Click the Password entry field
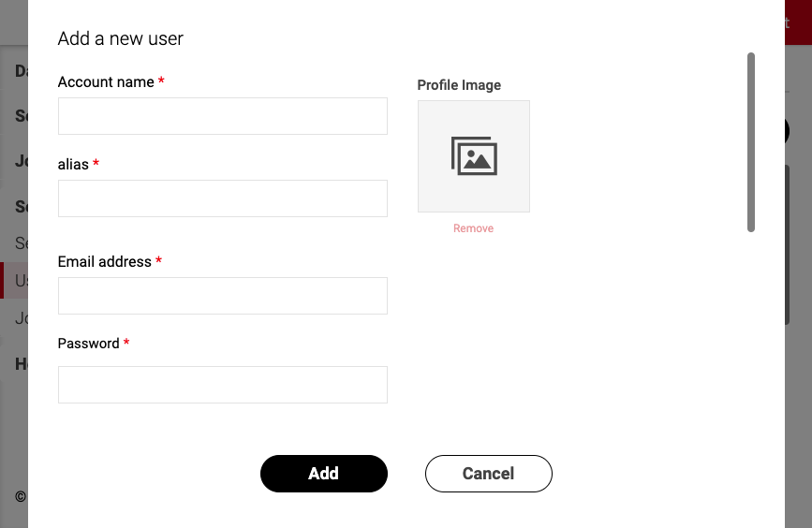 [223, 385]
